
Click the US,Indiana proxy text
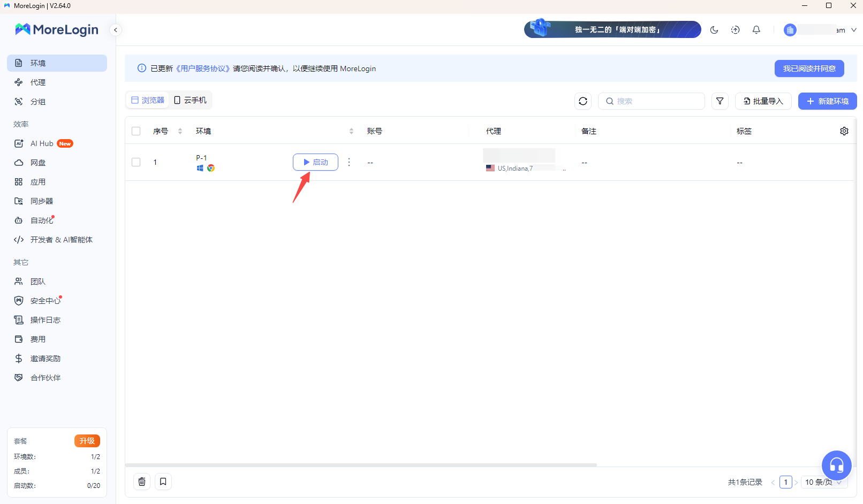coord(515,168)
